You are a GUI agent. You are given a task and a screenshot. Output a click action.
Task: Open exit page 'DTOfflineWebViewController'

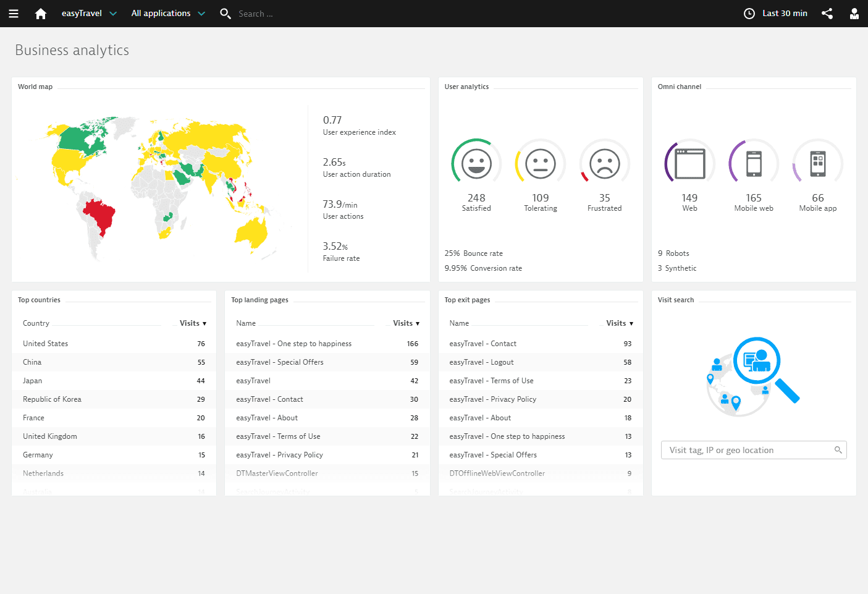coord(497,473)
